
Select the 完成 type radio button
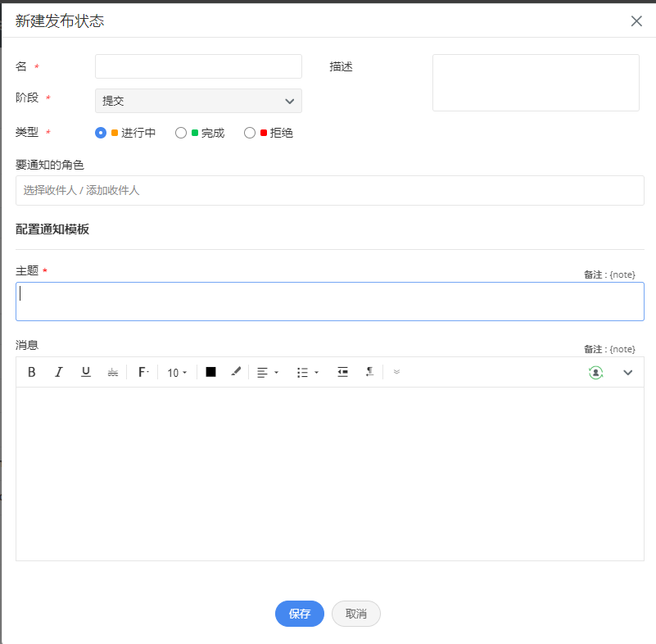click(x=181, y=133)
